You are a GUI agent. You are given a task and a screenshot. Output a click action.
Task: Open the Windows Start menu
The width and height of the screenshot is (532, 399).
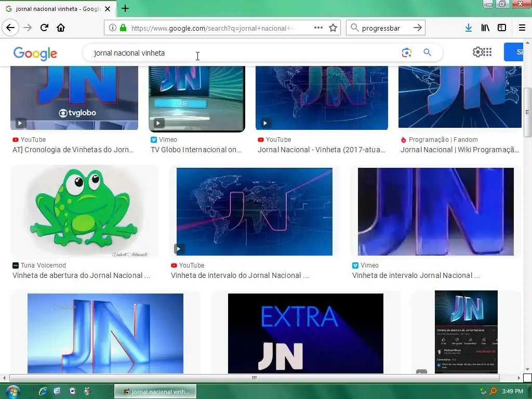tap(12, 392)
